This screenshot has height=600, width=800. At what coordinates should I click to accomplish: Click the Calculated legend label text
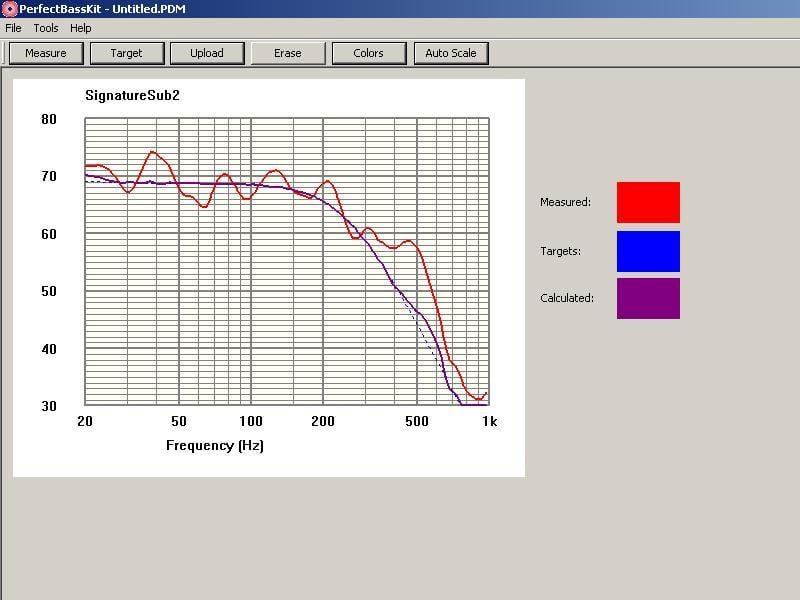566,298
